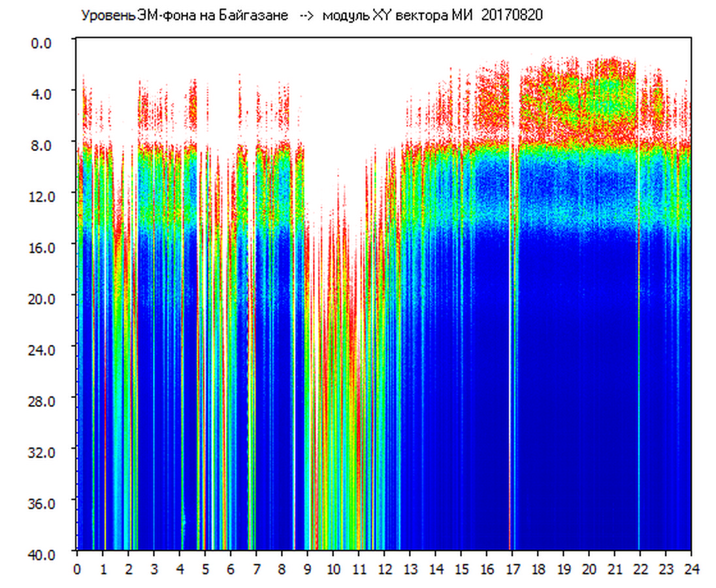Click the hour 0 label on x-axis

pyautogui.click(x=77, y=568)
